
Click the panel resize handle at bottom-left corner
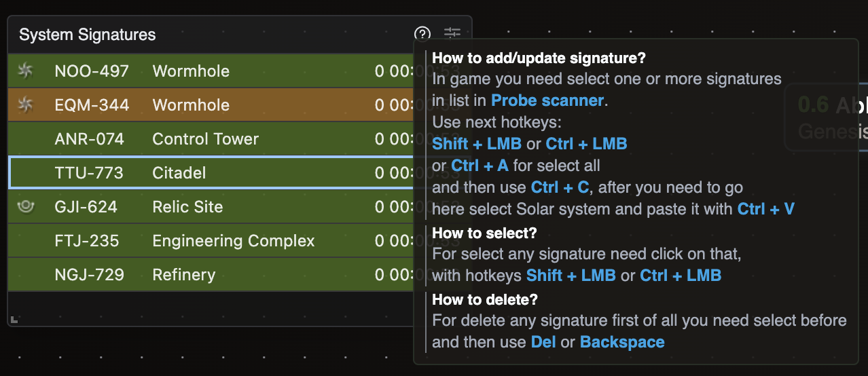point(14,320)
